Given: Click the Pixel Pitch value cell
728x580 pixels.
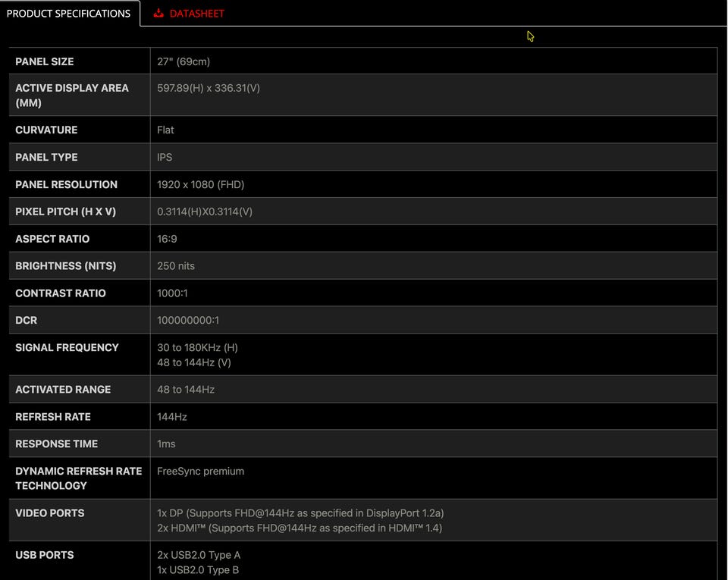Looking at the screenshot, I should coord(434,212).
